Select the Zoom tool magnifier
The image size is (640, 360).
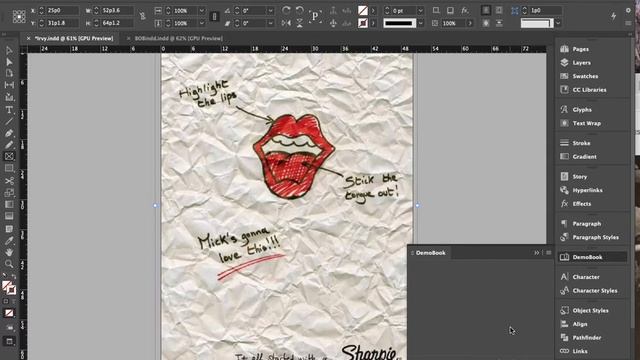pos(9,264)
